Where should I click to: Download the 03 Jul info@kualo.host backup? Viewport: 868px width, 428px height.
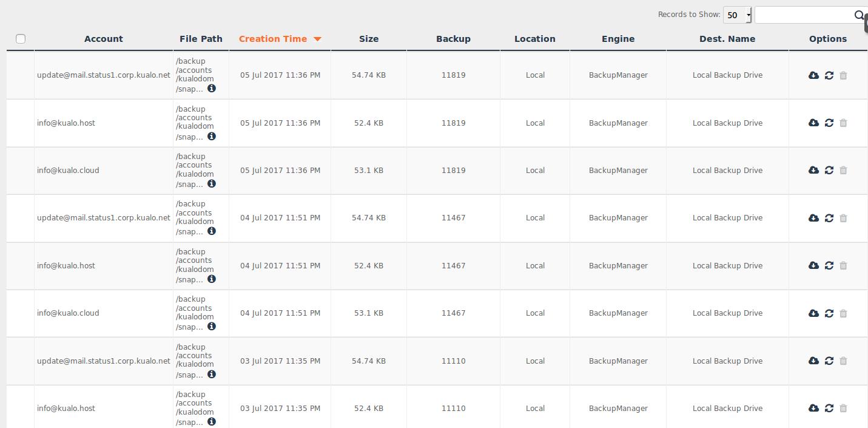[813, 408]
